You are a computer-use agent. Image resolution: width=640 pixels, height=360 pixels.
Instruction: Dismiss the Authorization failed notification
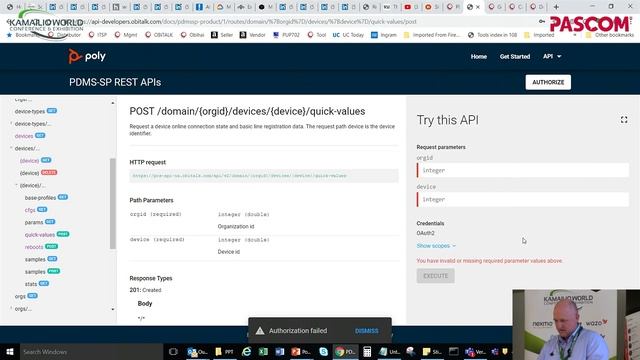pyautogui.click(x=367, y=331)
